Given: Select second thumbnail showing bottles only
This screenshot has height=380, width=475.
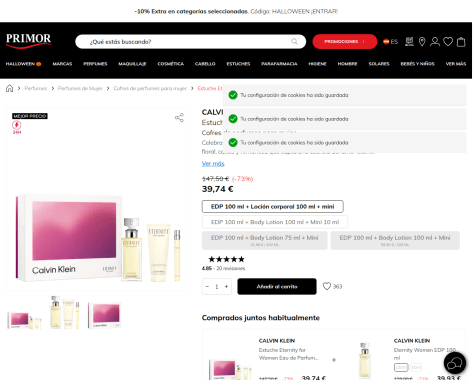Looking at the screenshot, I should tap(64, 312).
